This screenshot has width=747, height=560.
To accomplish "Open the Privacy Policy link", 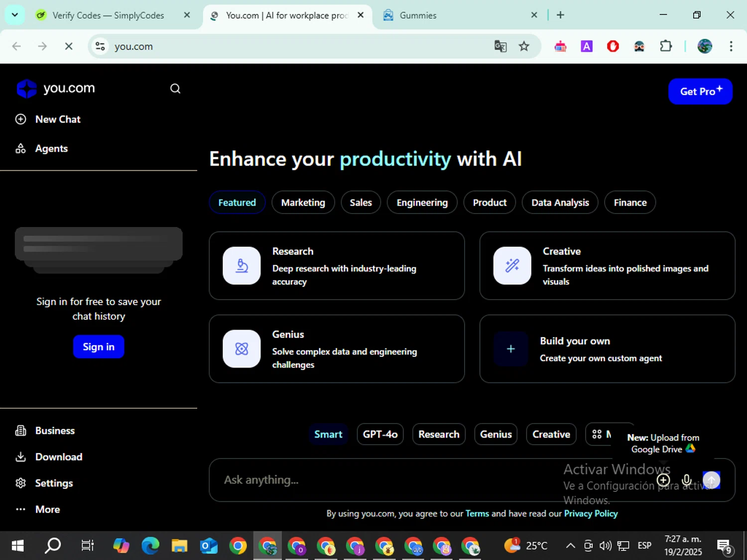I will click(x=591, y=514).
